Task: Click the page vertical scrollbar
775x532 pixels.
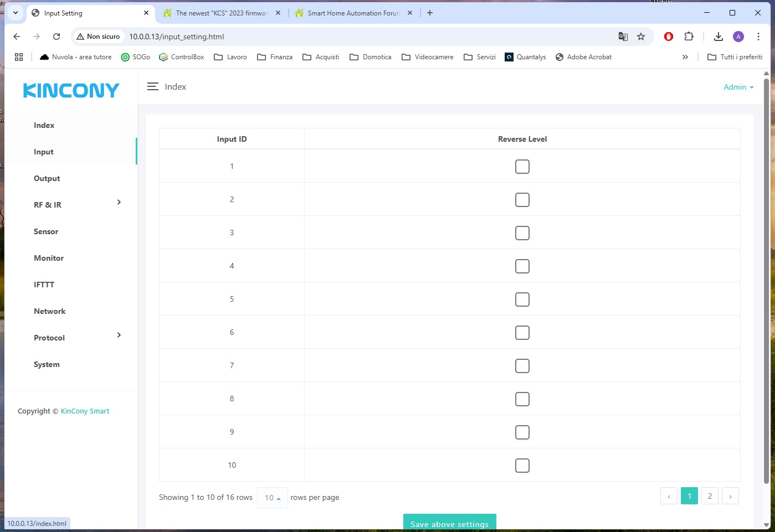Action: (766, 277)
